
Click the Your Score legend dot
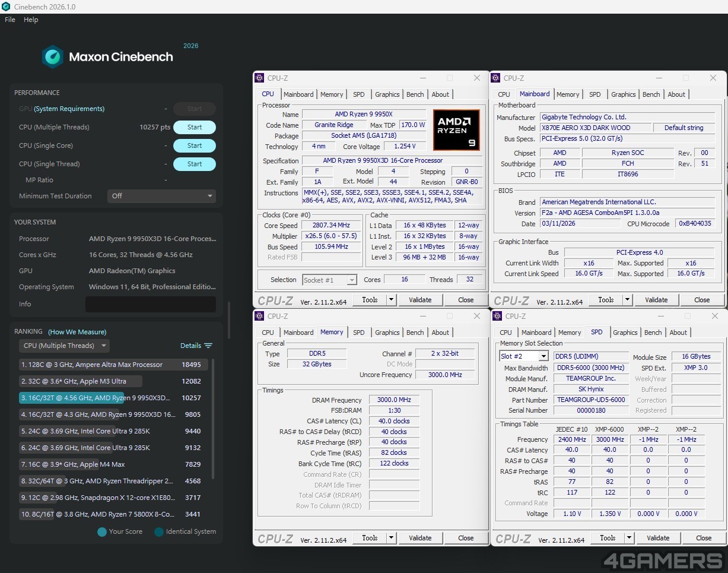(x=102, y=532)
